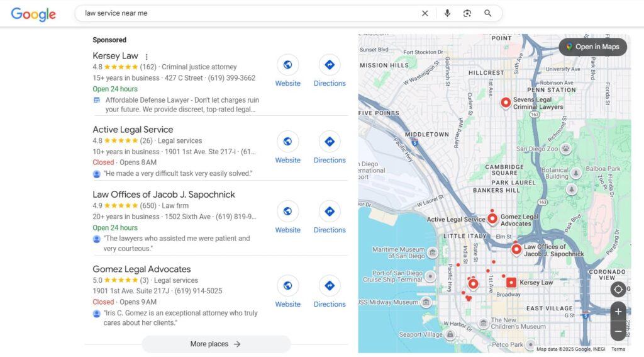Click San Diego Zoo paw marker
Image resolution: width=644 pixels, height=357 pixels.
(x=565, y=149)
